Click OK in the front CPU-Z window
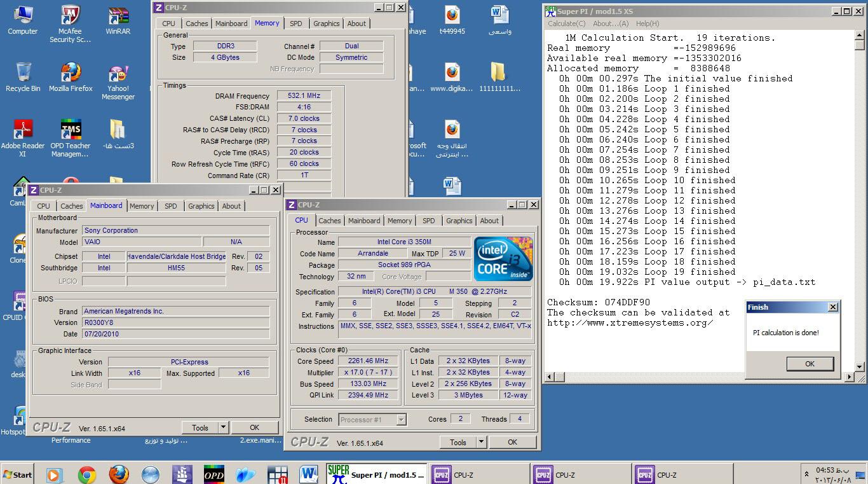 tap(512, 442)
